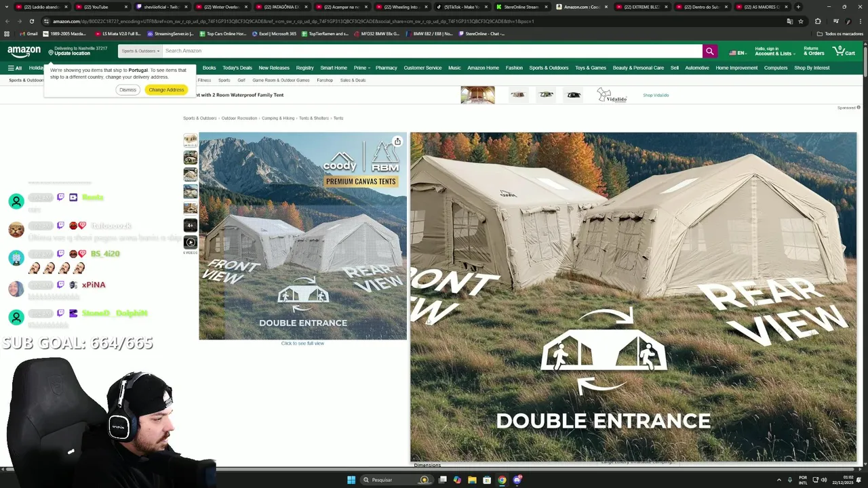Open Copilot from the taskbar
The height and width of the screenshot is (488, 868).
click(457, 480)
